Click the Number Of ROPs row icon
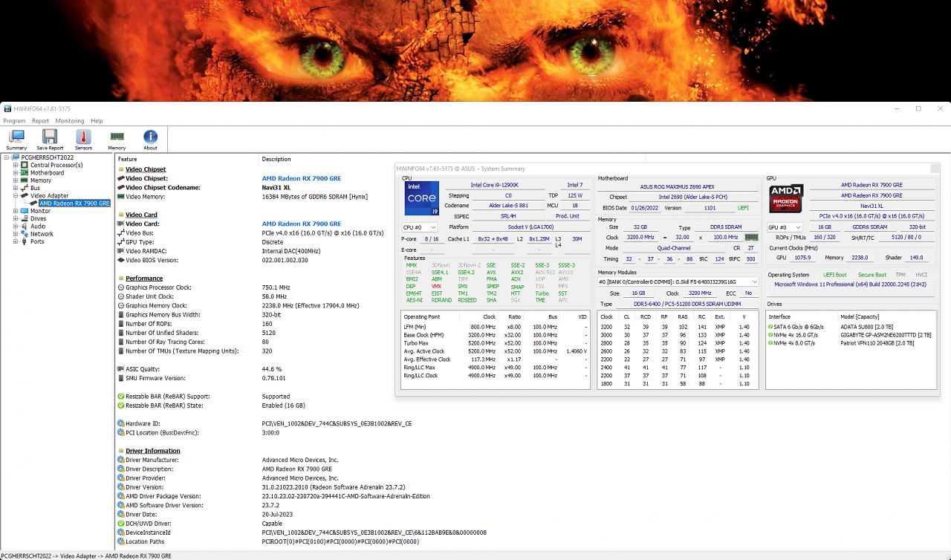Viewport: 951px width, 560px height. point(121,324)
